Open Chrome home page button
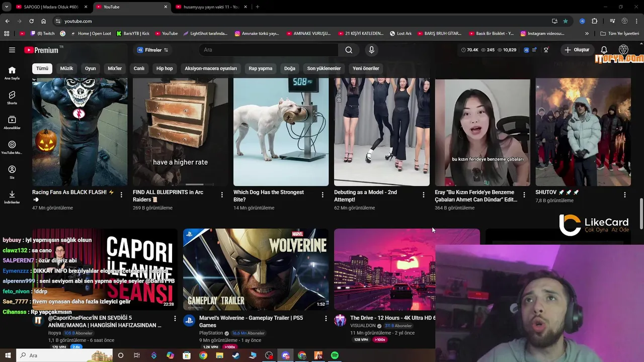This screenshot has height=362, width=644. point(43,21)
